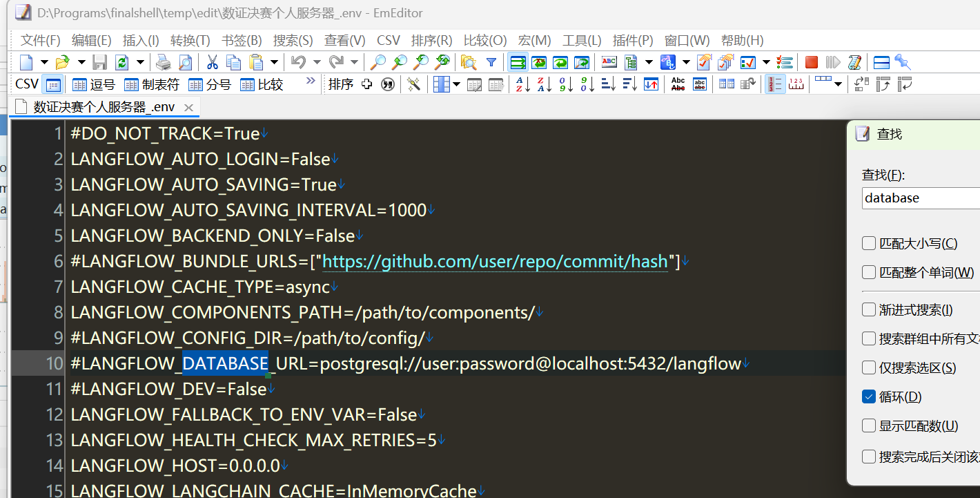Expand the Reload dropdown arrow
Screen dimensions: 980x498
(140, 62)
